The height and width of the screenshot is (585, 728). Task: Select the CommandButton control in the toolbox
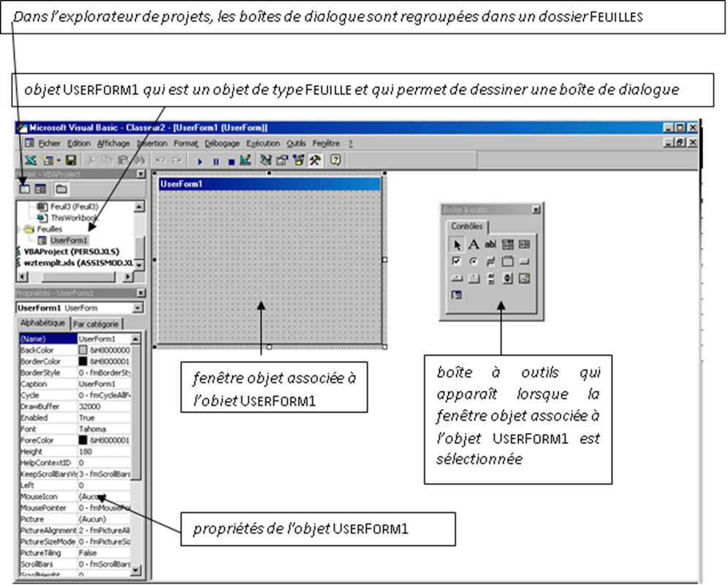[524, 261]
